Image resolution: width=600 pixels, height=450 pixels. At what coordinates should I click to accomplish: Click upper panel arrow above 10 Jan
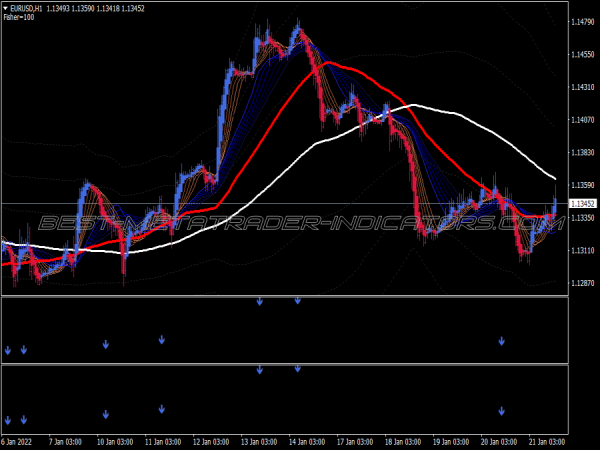click(x=105, y=345)
